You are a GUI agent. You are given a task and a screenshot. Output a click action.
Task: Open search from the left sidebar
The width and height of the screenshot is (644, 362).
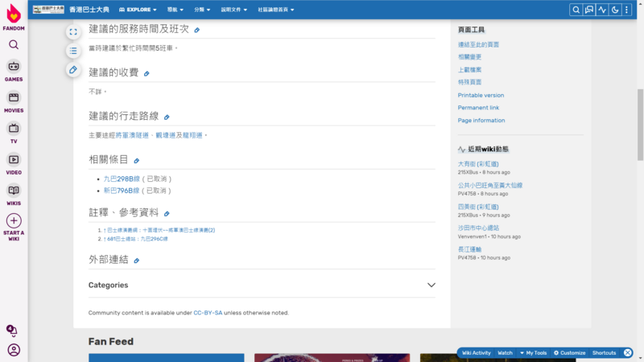(14, 45)
